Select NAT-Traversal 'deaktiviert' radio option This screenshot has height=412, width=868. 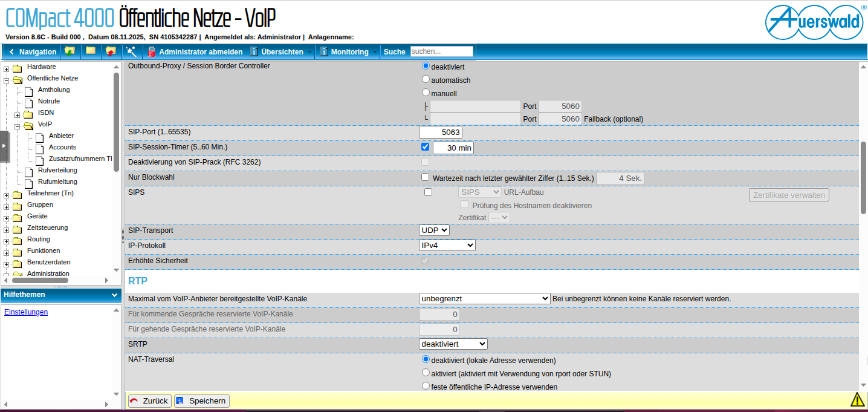pos(426,359)
